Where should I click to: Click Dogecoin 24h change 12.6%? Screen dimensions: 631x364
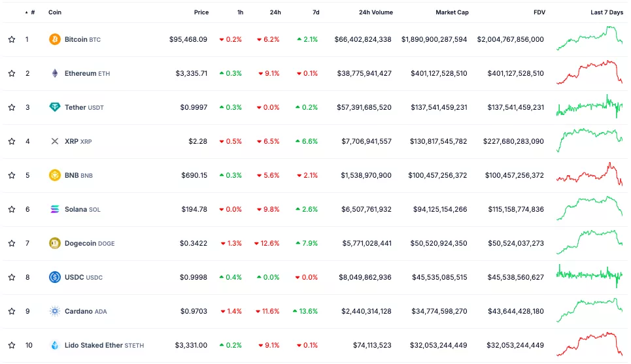267,243
